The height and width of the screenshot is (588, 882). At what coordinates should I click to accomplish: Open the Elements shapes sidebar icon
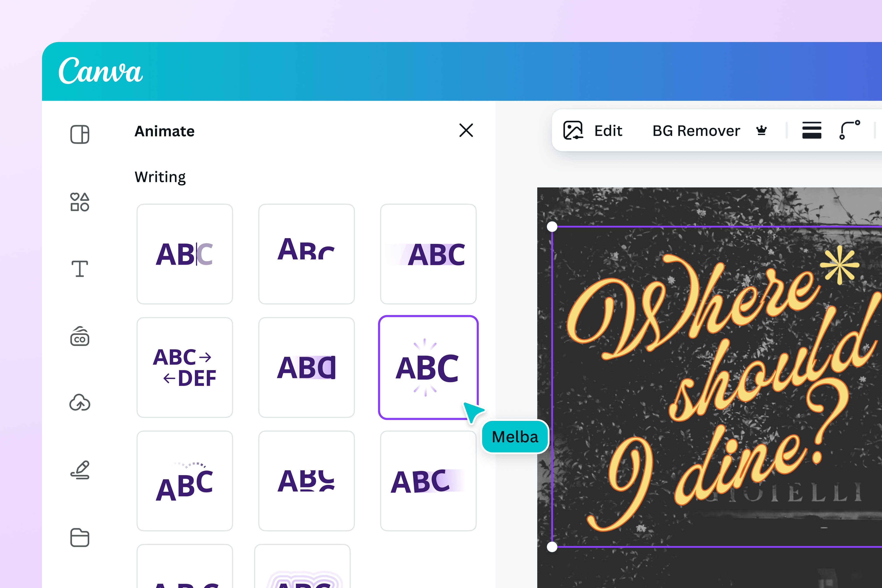click(x=79, y=202)
